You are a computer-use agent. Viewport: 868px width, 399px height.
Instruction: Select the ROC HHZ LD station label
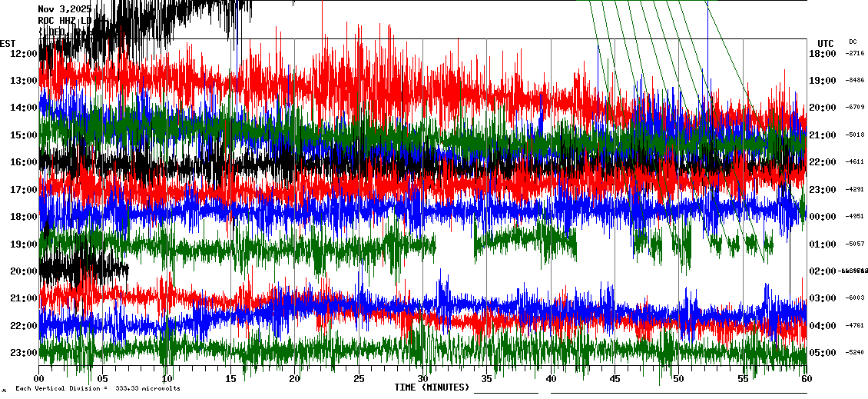tap(65, 20)
